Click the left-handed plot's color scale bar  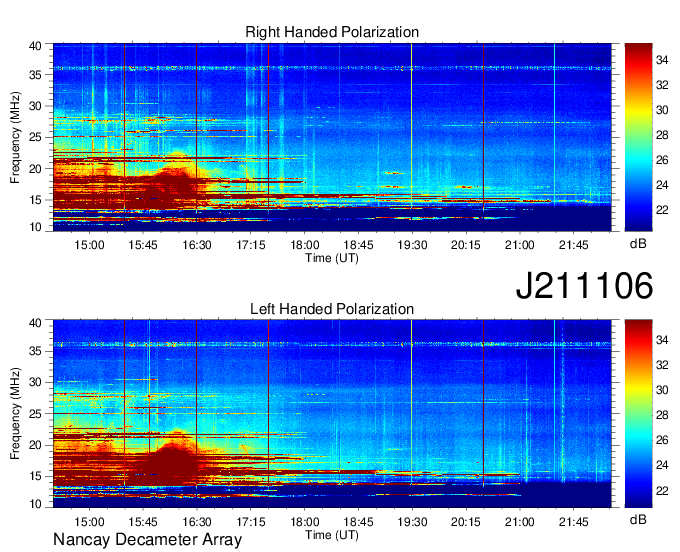pyautogui.click(x=638, y=413)
